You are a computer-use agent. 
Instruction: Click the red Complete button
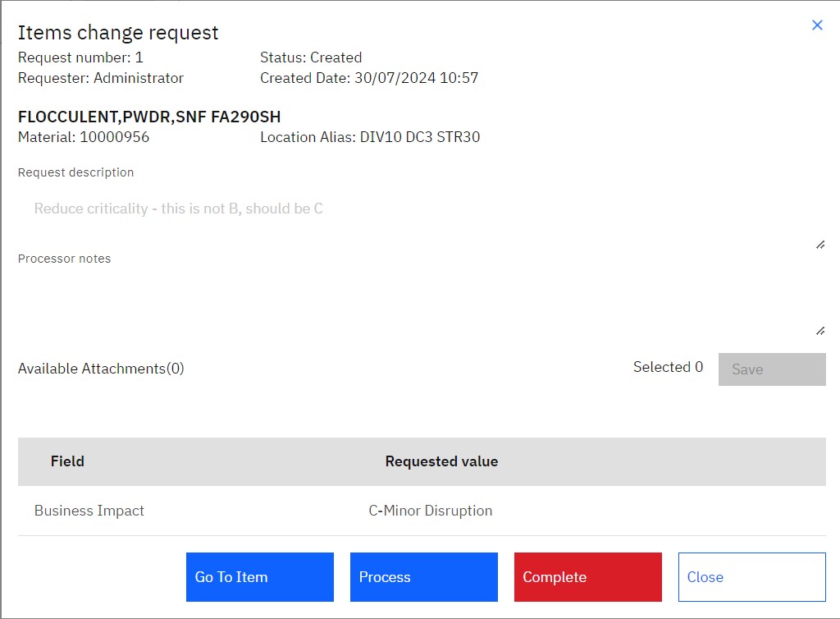[587, 577]
